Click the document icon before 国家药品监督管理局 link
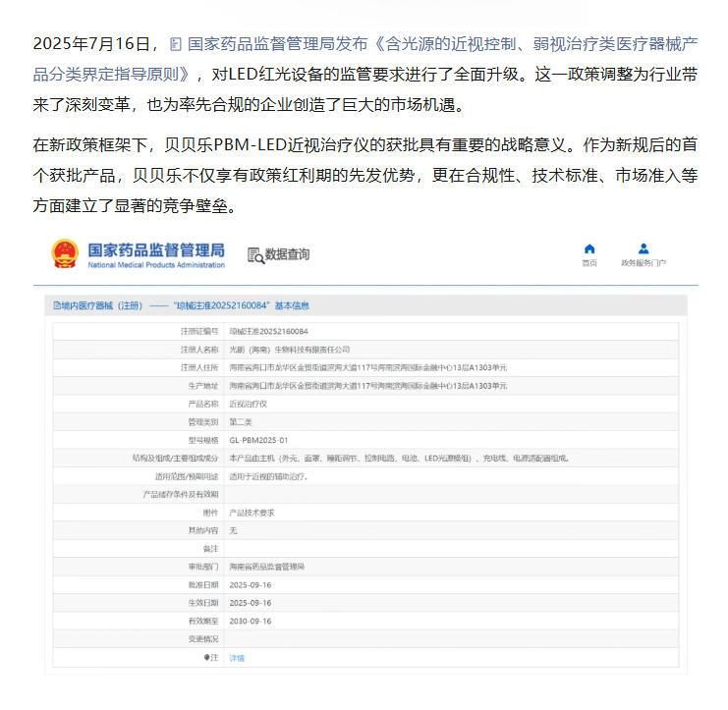The width and height of the screenshot is (728, 710). pyautogui.click(x=175, y=44)
